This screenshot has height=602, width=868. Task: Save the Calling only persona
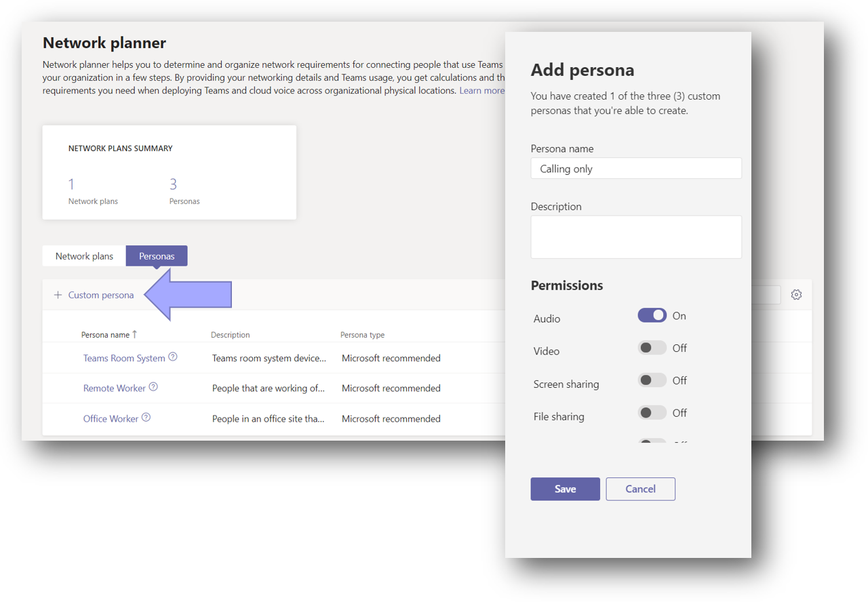(x=565, y=488)
